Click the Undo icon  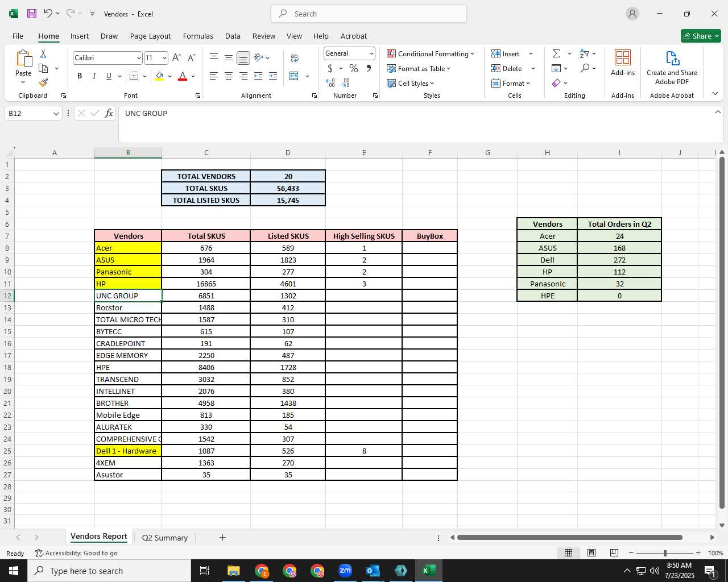click(x=48, y=14)
